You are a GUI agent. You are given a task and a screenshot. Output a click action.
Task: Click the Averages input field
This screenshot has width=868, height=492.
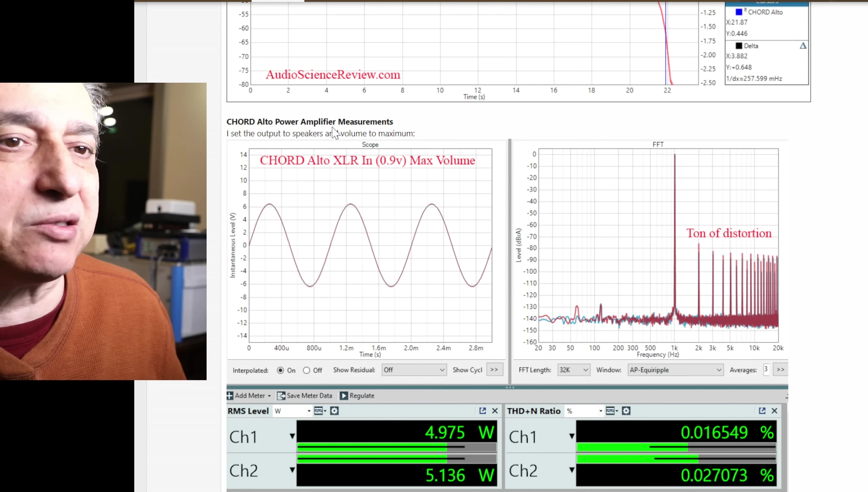tap(766, 369)
